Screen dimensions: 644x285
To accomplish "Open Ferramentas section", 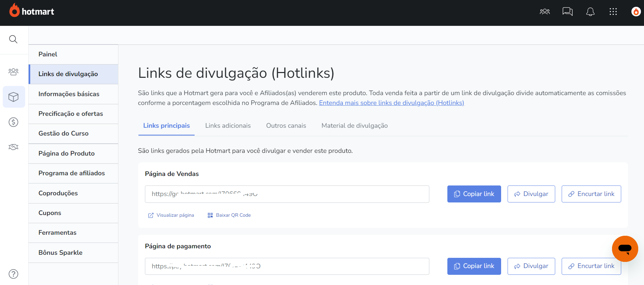I will [x=73, y=233].
